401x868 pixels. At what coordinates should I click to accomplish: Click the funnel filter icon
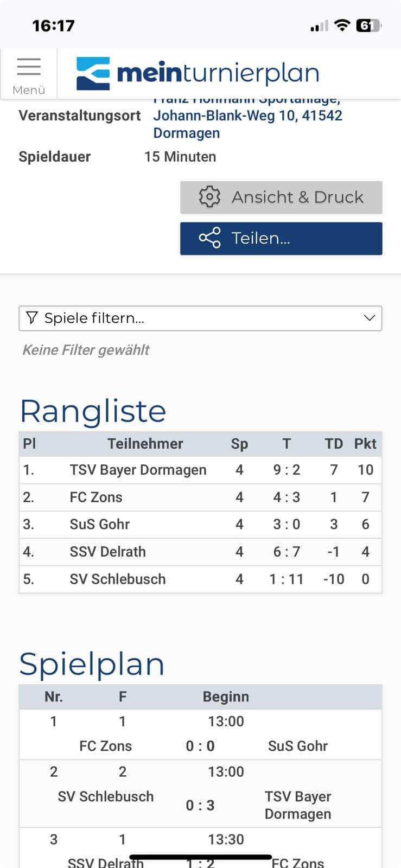pyautogui.click(x=32, y=318)
